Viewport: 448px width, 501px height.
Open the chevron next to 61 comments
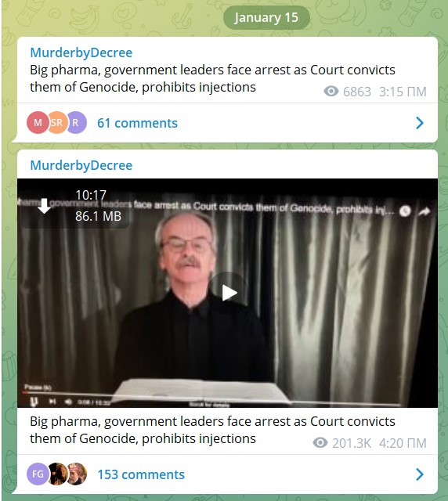tap(420, 123)
